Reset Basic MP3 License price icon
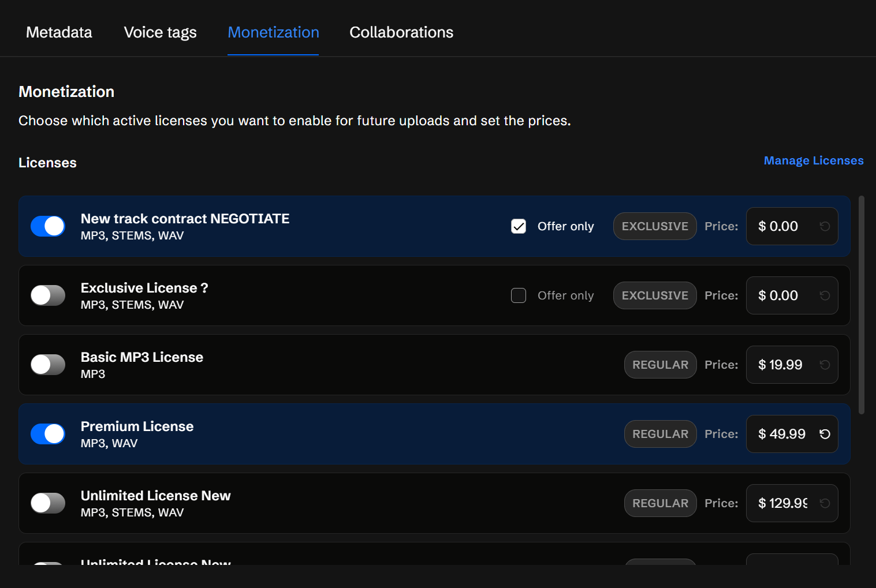This screenshot has height=588, width=876. [825, 365]
